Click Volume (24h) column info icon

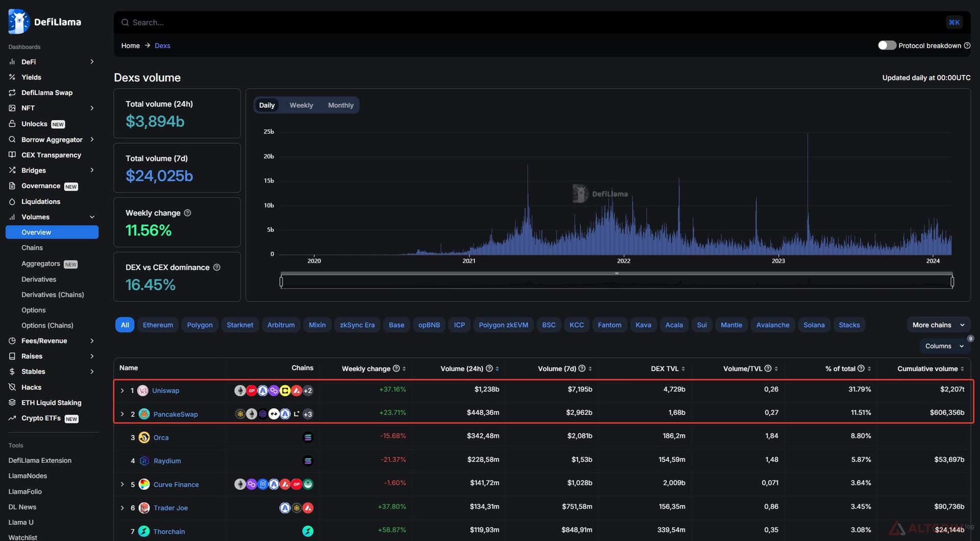point(489,368)
